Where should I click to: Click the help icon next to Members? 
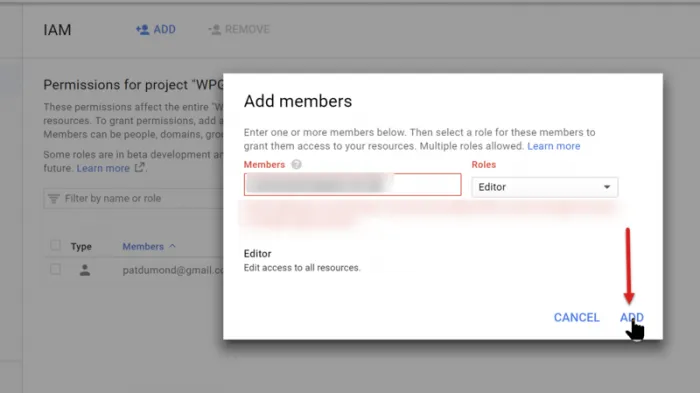(x=296, y=164)
